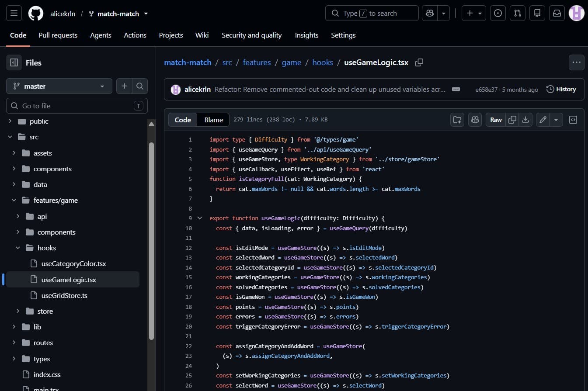The image size is (588, 391).
Task: Open commit e658e37 link
Action: pyautogui.click(x=486, y=90)
